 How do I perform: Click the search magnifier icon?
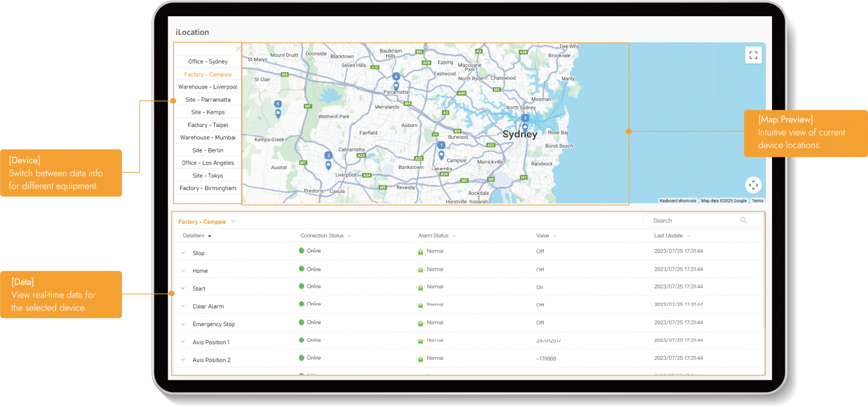click(743, 220)
